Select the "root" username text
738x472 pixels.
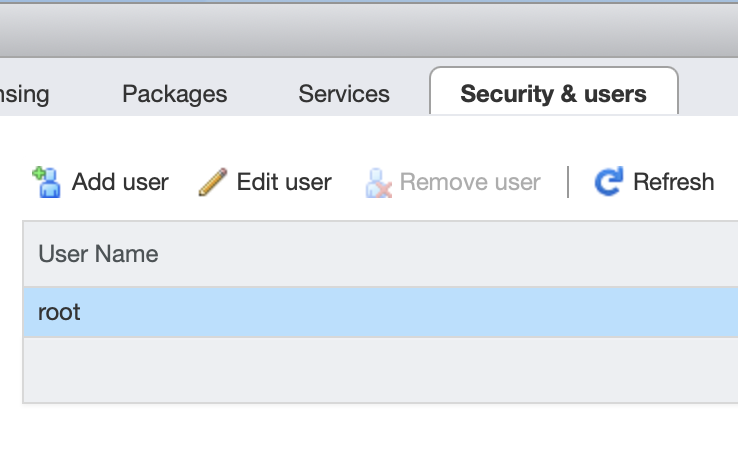[x=59, y=312]
